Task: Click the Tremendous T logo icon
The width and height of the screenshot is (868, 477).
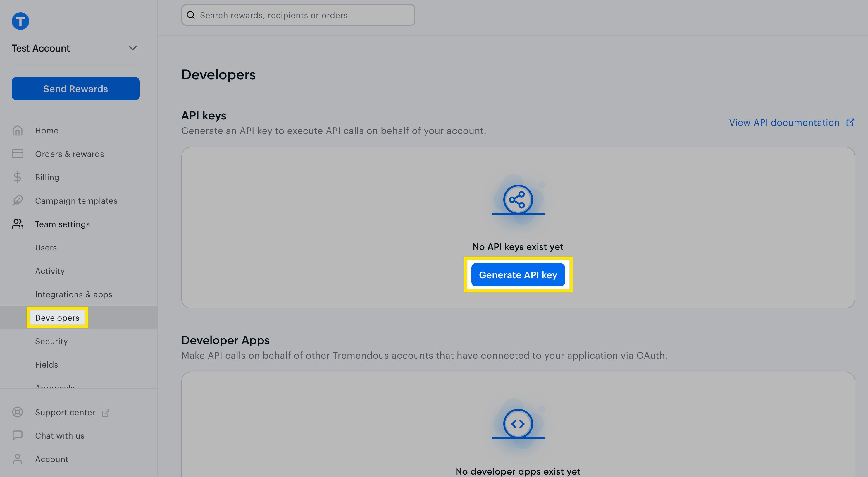Action: 20,21
